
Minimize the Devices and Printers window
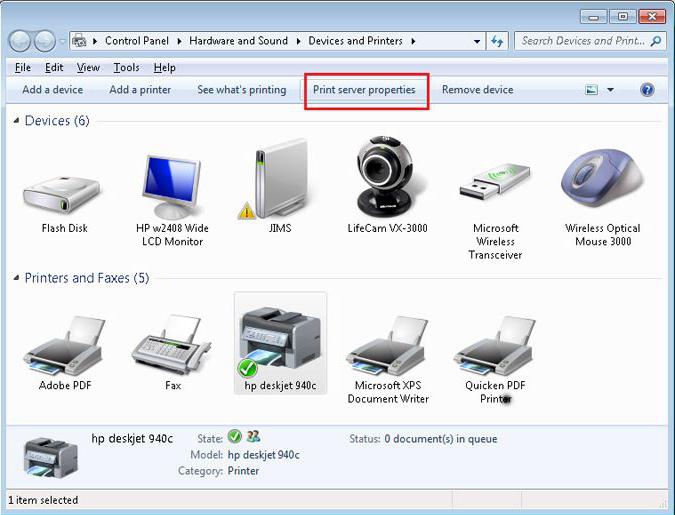point(594,17)
